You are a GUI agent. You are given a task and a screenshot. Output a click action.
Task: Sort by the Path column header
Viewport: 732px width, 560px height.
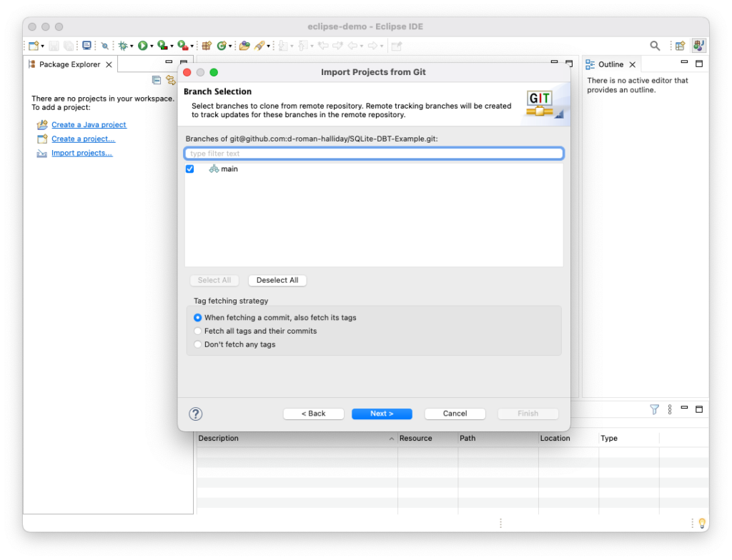pyautogui.click(x=498, y=438)
